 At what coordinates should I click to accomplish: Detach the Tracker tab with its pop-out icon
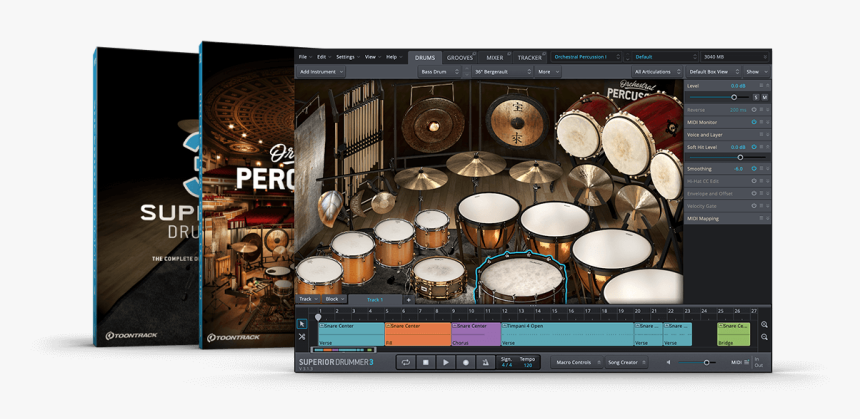[544, 53]
